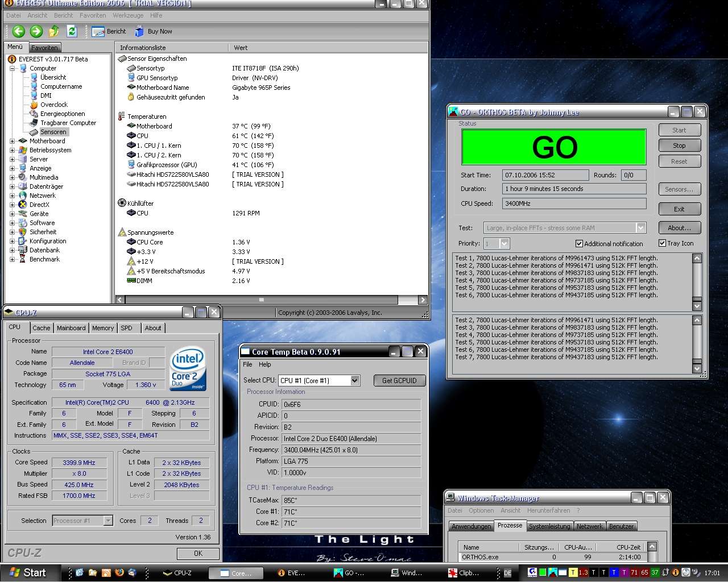728x582 pixels.
Task: Open the Select CPU dropdown in Core Temp
Action: pyautogui.click(x=355, y=380)
